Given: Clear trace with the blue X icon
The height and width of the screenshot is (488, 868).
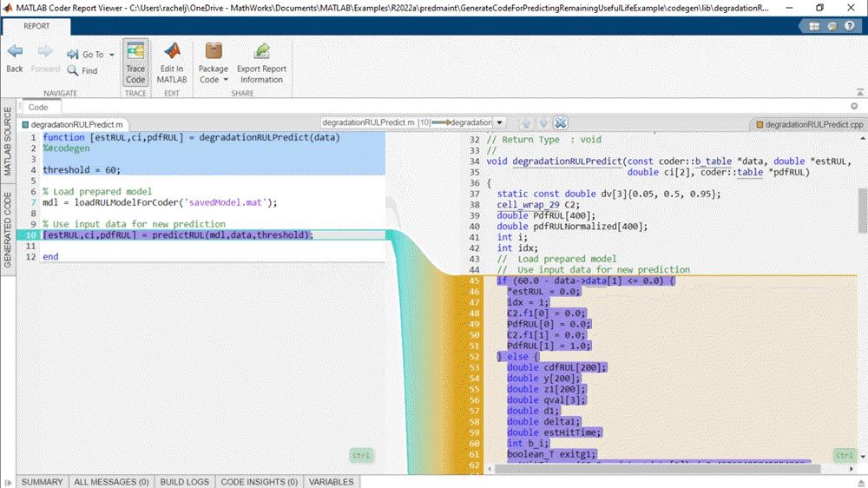Looking at the screenshot, I should point(561,123).
